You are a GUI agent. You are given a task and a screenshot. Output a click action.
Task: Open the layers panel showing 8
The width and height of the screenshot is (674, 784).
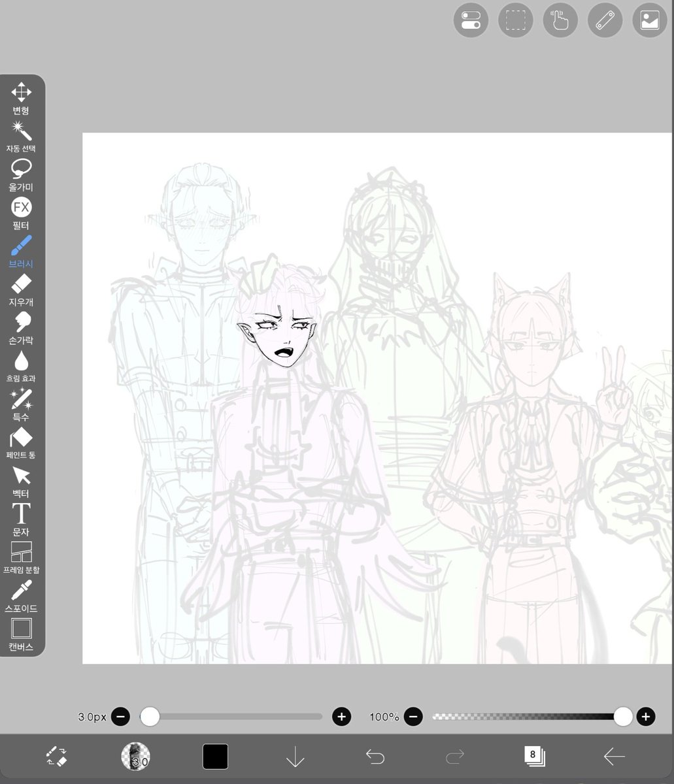(x=535, y=757)
